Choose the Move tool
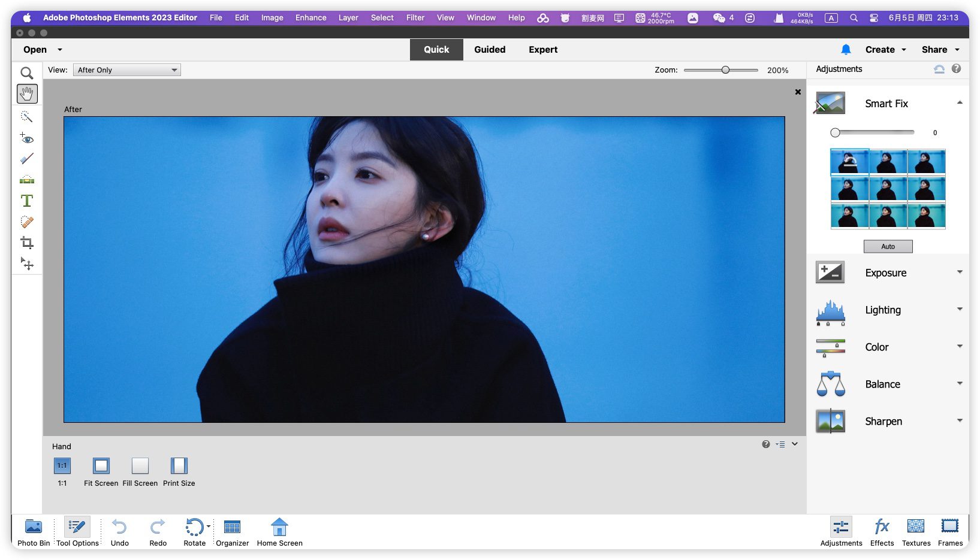Screen dimensions: 980x560 27,264
